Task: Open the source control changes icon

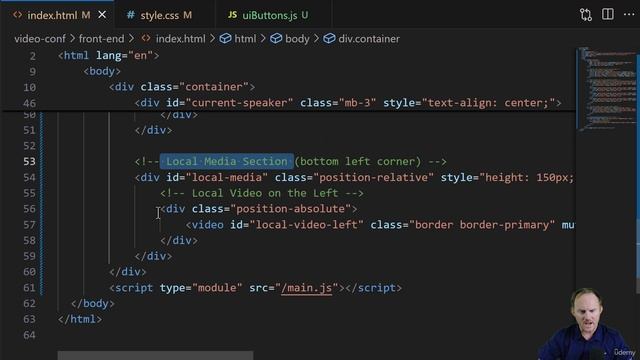Action: (586, 15)
